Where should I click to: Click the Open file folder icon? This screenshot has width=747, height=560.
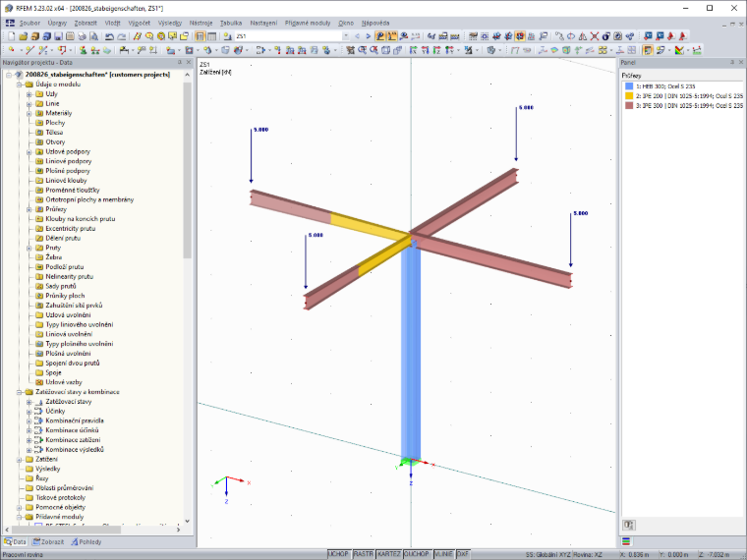23,36
